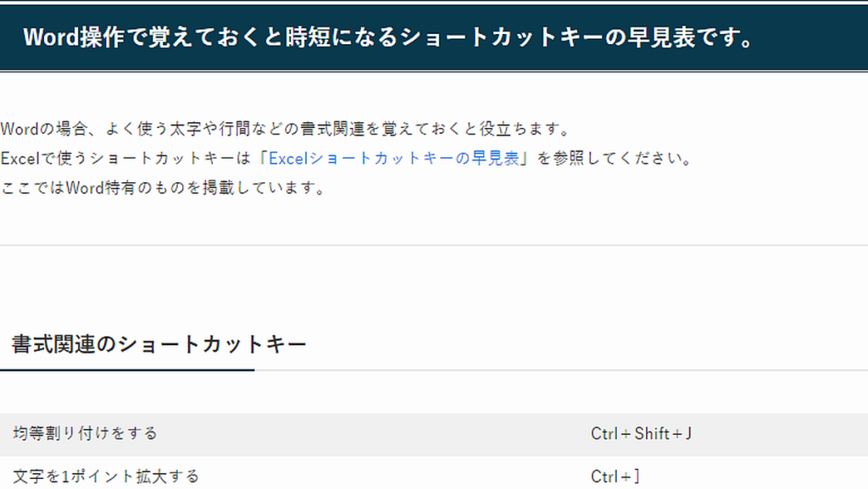
Task: Click the dark underline beneath the section heading
Action: pyautogui.click(x=127, y=370)
